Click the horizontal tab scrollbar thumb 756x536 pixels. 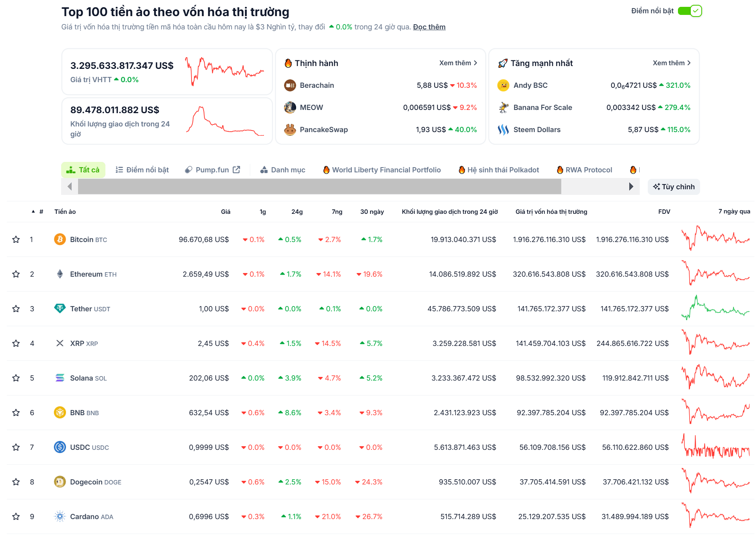pos(319,186)
